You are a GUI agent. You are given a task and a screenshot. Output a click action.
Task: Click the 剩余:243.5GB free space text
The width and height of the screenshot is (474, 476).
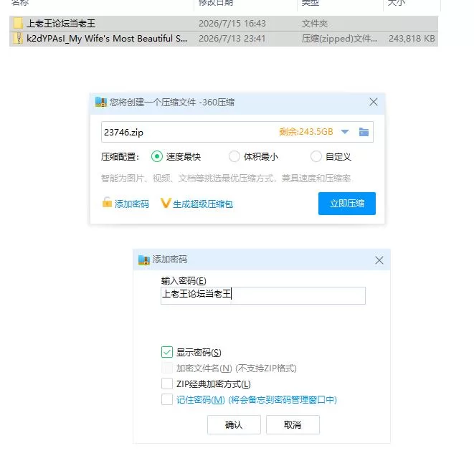point(306,132)
